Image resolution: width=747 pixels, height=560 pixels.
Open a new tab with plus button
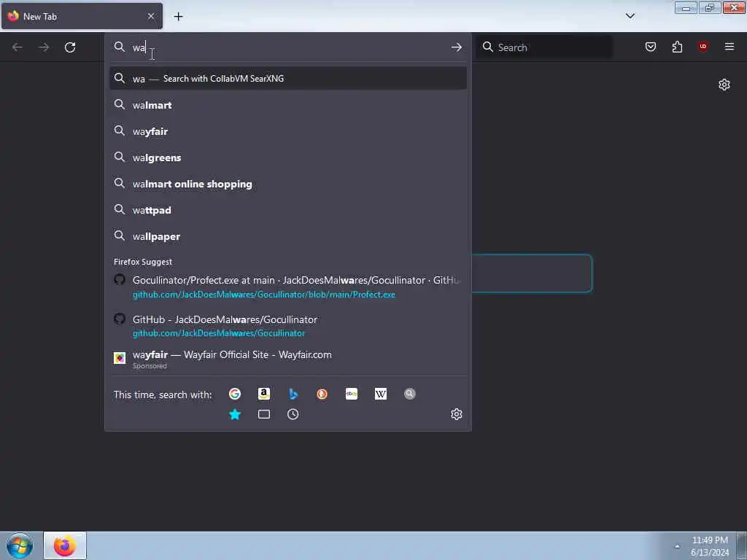(x=178, y=17)
